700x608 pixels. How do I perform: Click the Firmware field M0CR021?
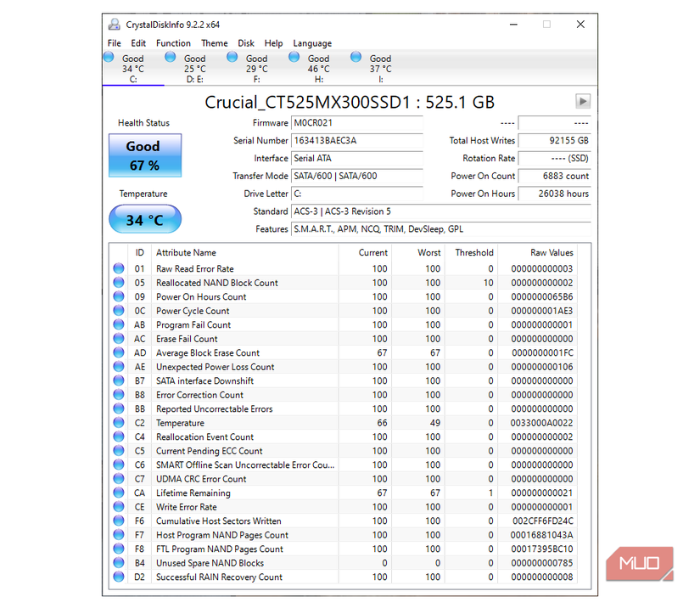coord(356,123)
